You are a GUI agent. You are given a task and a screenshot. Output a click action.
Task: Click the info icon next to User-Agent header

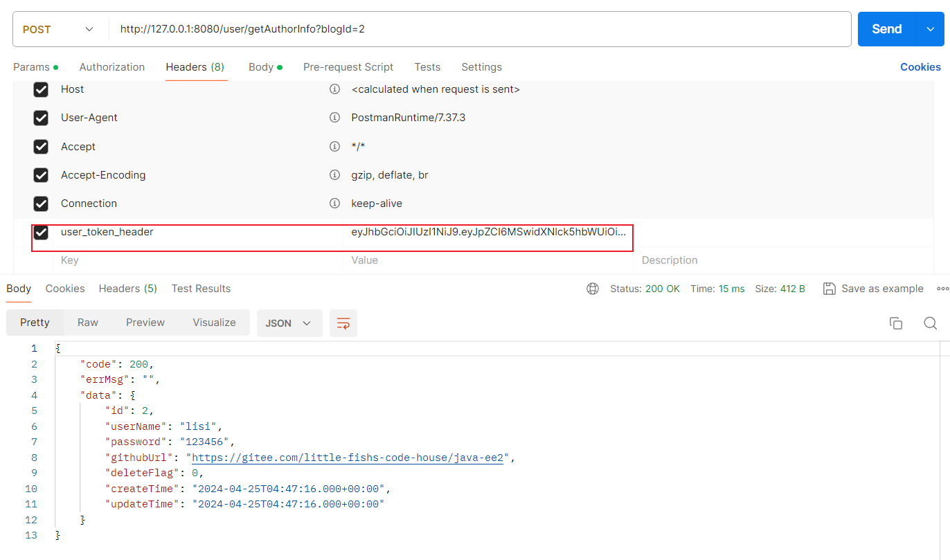click(334, 118)
